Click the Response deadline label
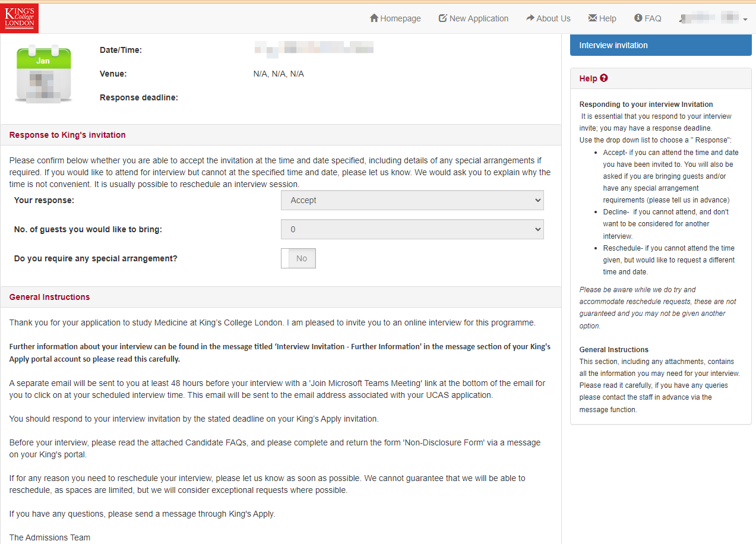Screen dimensions: 756x544 pos(139,97)
